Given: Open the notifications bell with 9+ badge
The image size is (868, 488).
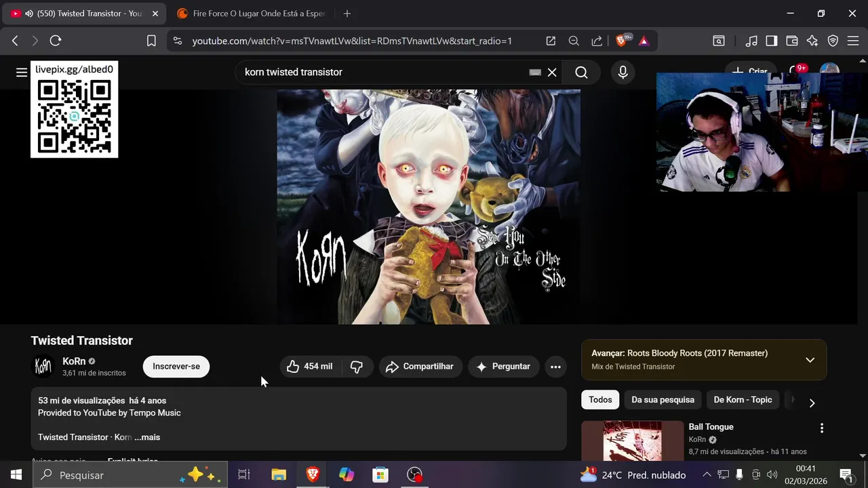Looking at the screenshot, I should pyautogui.click(x=795, y=70).
